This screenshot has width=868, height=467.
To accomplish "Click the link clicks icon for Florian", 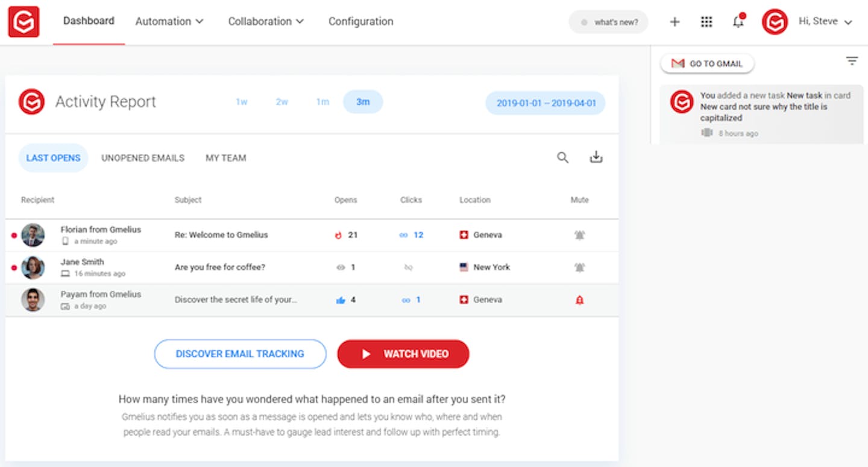I will [404, 235].
